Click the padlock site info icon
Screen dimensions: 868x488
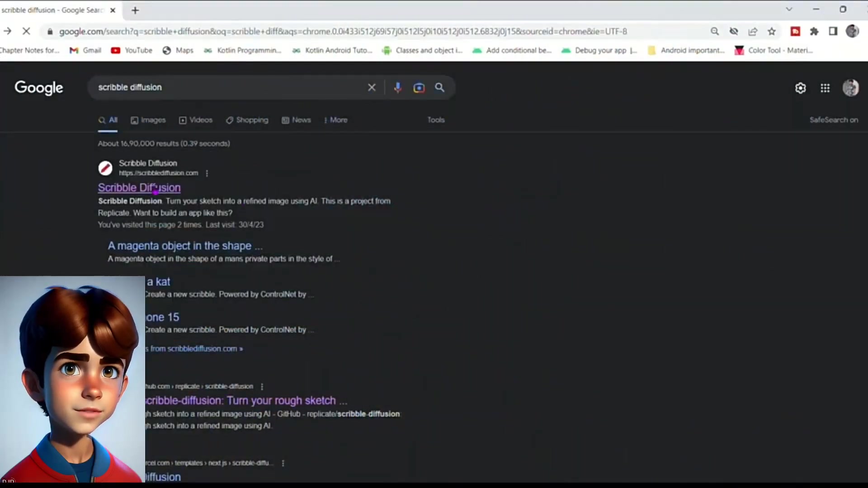pos(50,32)
